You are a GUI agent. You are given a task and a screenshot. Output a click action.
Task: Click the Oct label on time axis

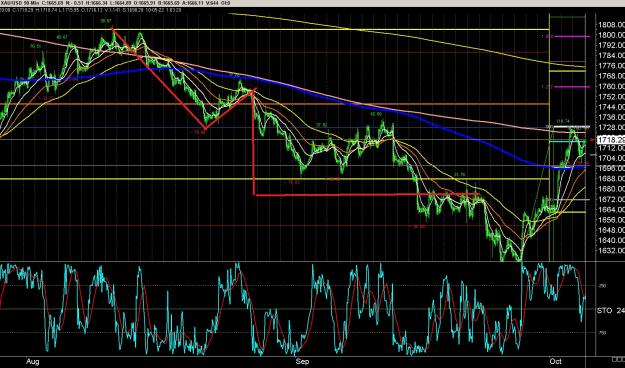555,362
